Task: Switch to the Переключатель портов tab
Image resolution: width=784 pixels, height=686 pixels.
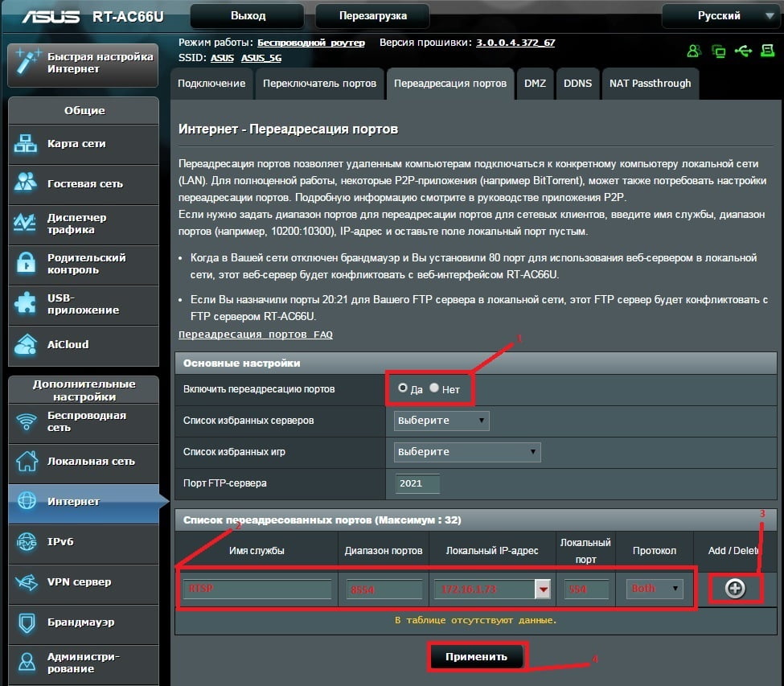Action: (x=319, y=84)
